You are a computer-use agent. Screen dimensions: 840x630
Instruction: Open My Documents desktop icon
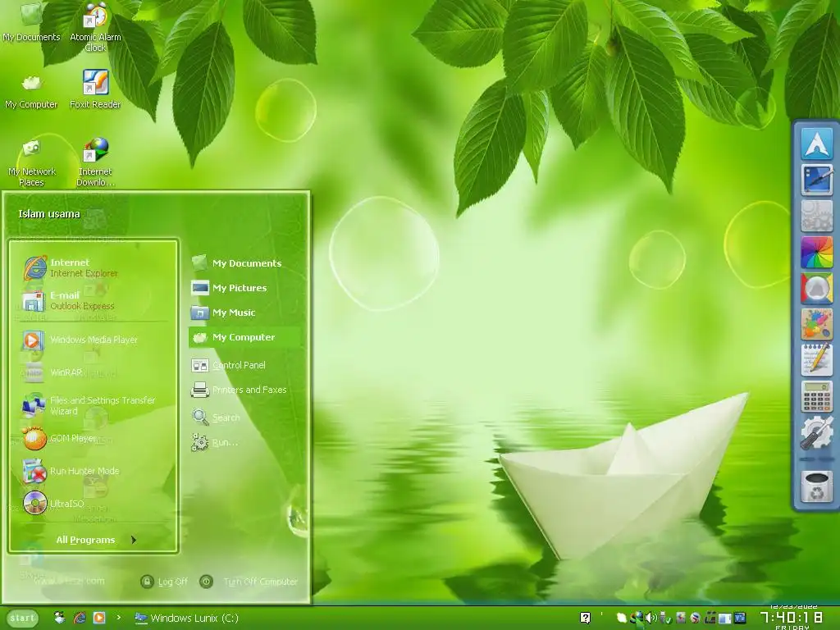coord(31,22)
